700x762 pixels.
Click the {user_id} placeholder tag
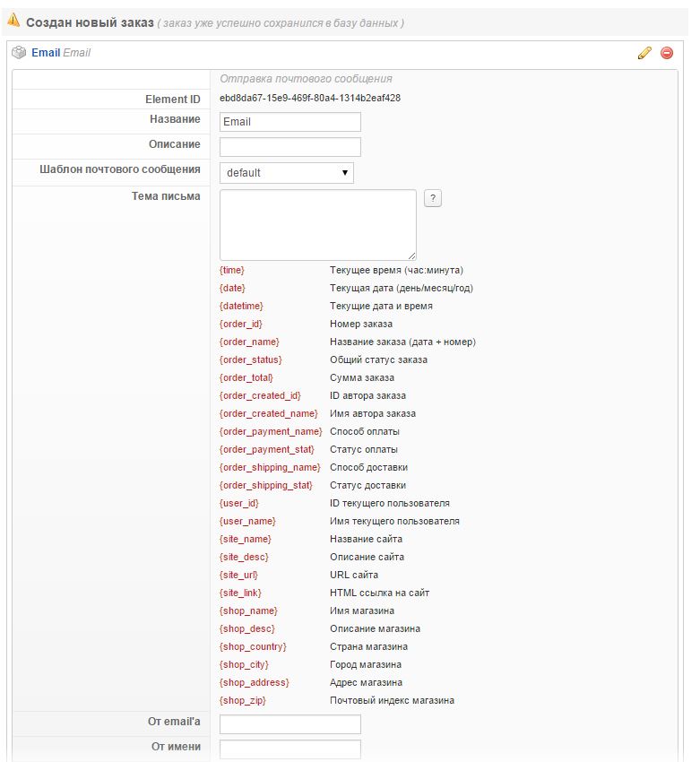tap(239, 504)
